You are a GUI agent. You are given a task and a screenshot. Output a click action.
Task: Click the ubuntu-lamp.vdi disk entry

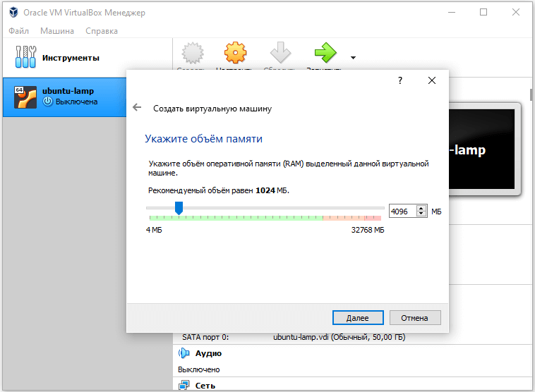tap(339, 337)
